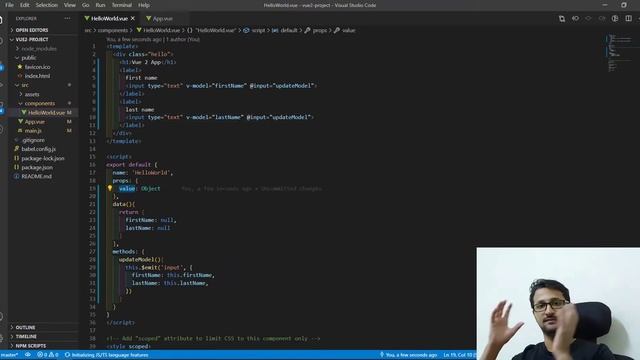
Task: Click the Open Changes icon in editor toolbar
Action: point(562,19)
